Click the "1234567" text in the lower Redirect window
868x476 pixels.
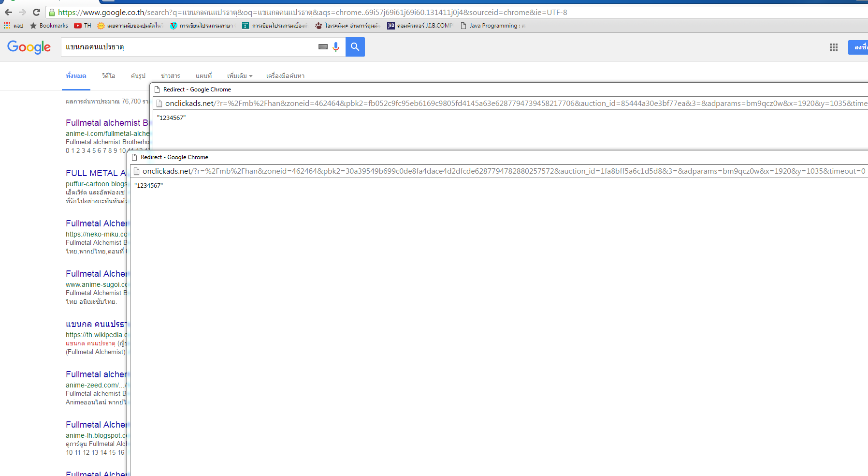[x=148, y=185]
